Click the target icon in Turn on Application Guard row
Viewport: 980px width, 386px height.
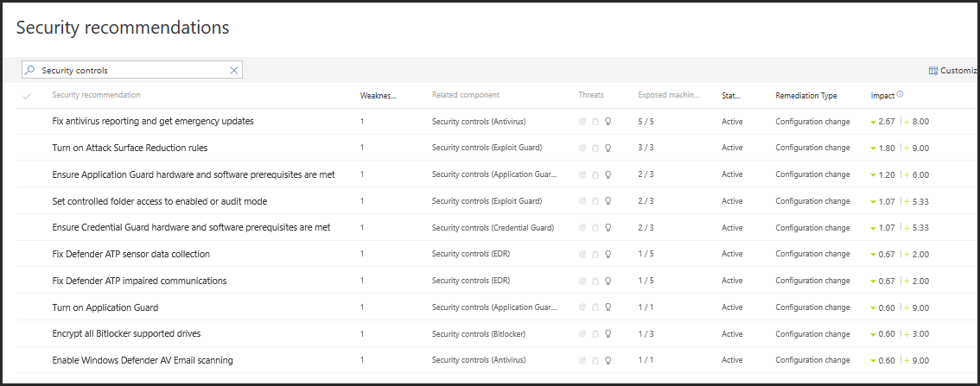coord(582,307)
